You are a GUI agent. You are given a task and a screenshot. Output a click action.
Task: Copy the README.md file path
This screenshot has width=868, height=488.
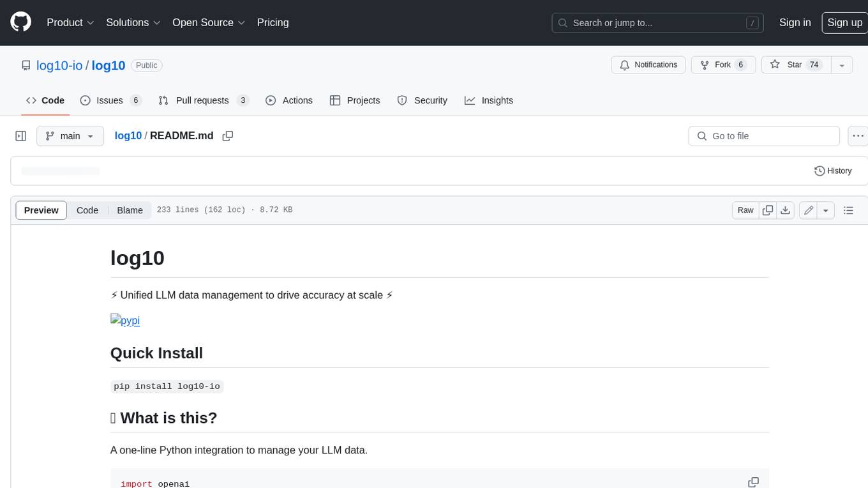(x=227, y=136)
